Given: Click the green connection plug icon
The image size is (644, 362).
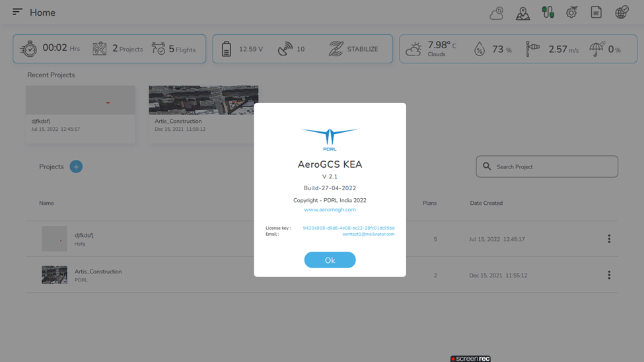Looking at the screenshot, I should (548, 13).
